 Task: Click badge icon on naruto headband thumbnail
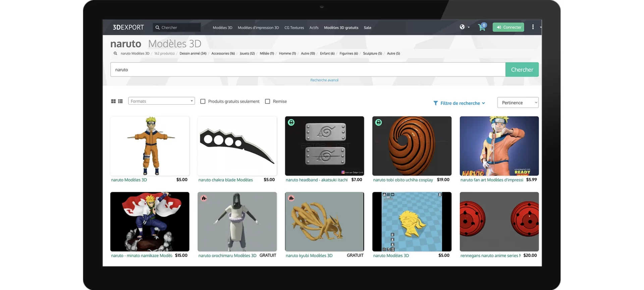(x=291, y=123)
